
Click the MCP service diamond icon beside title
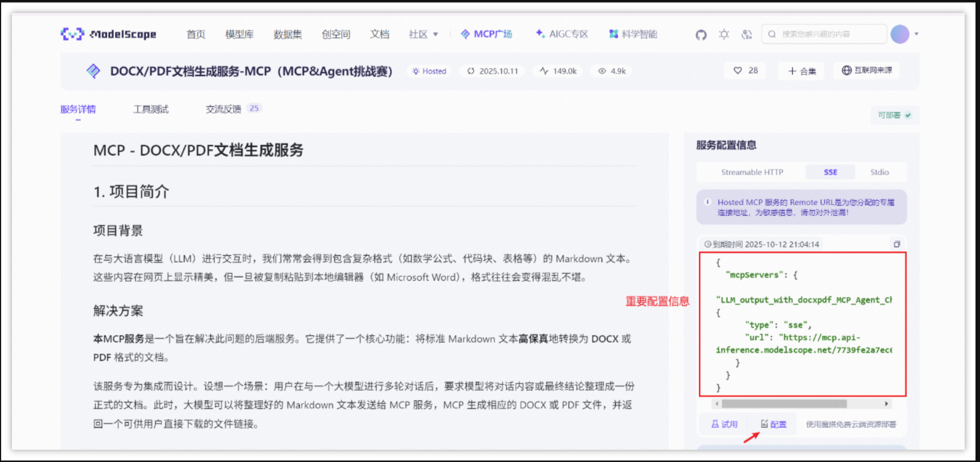(93, 71)
